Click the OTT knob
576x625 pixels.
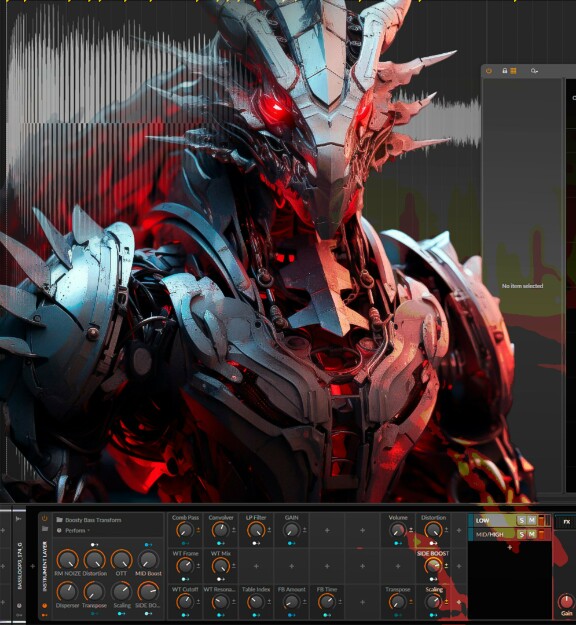(x=121, y=559)
